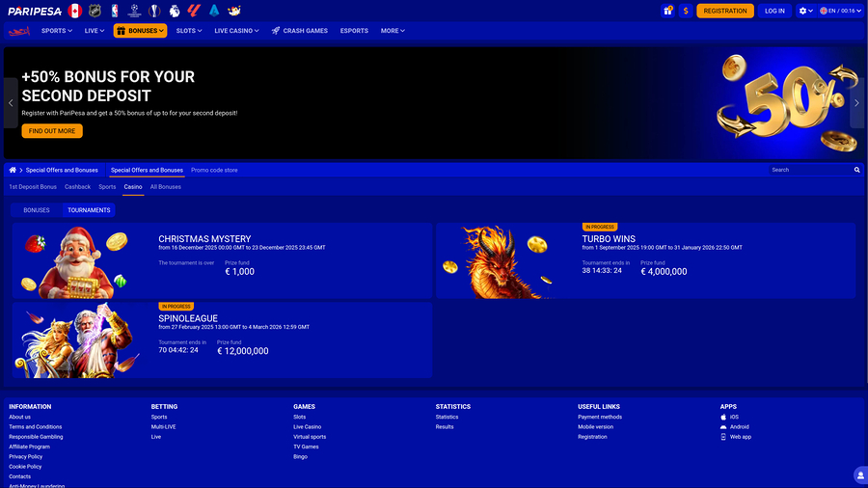Open Virtual sports footer link

(310, 437)
